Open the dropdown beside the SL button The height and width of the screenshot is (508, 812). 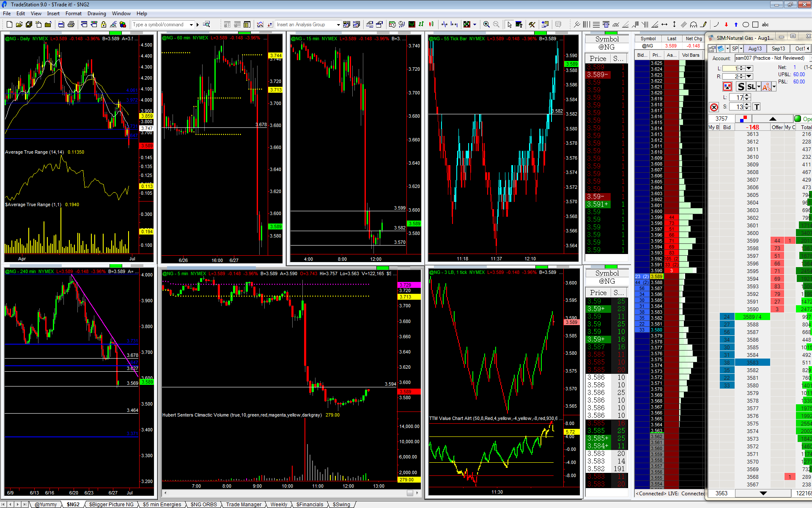tap(759, 87)
